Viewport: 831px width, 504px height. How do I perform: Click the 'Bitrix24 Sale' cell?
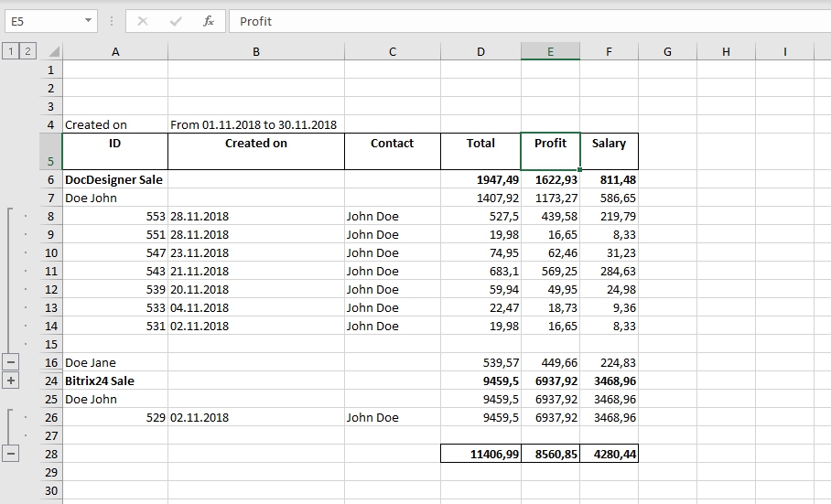[115, 381]
